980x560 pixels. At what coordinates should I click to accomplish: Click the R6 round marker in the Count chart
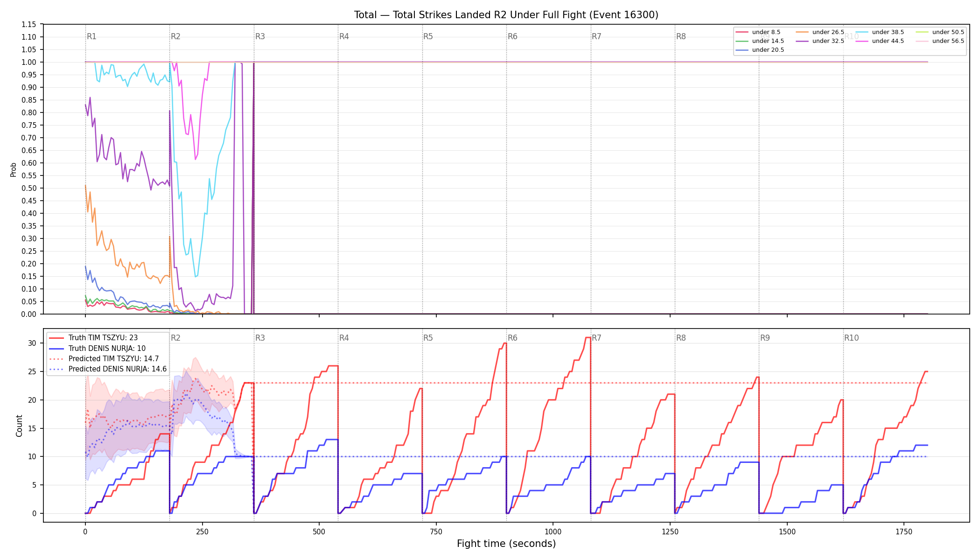pos(512,338)
